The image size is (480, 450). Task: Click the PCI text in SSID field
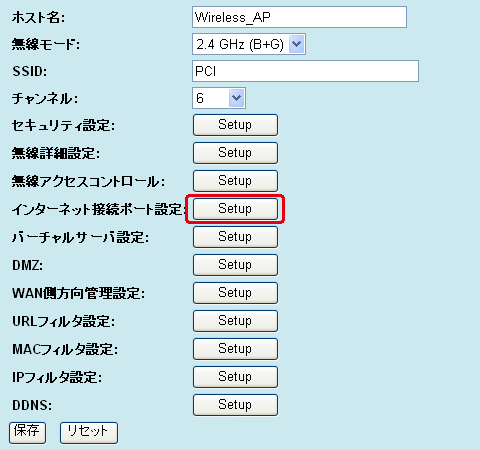click(x=206, y=71)
